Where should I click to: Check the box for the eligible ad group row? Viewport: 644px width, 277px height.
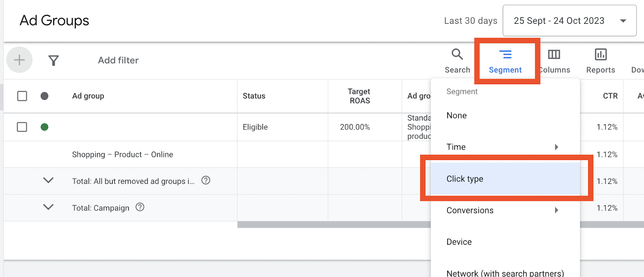pos(22,127)
